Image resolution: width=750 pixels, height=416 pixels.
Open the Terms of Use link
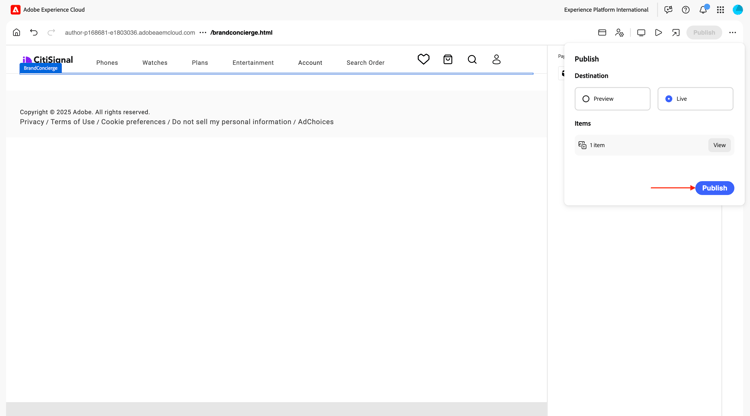73,122
